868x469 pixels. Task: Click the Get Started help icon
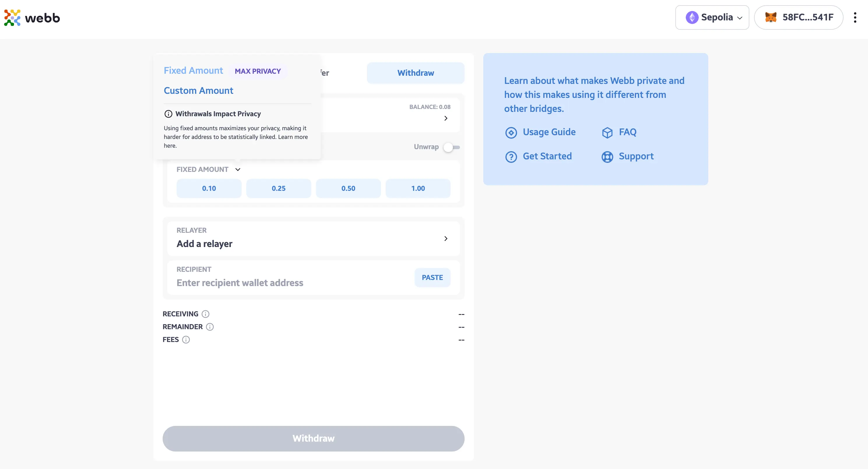511,156
